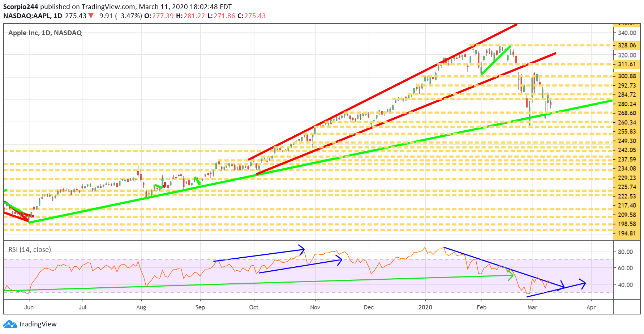Click the 'Nov' time axis label

pos(315,307)
